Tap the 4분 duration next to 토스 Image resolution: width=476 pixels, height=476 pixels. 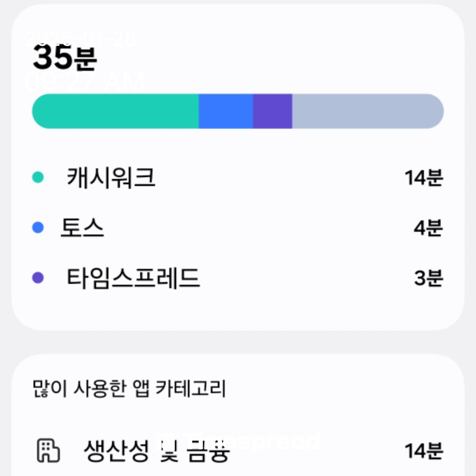click(x=428, y=228)
